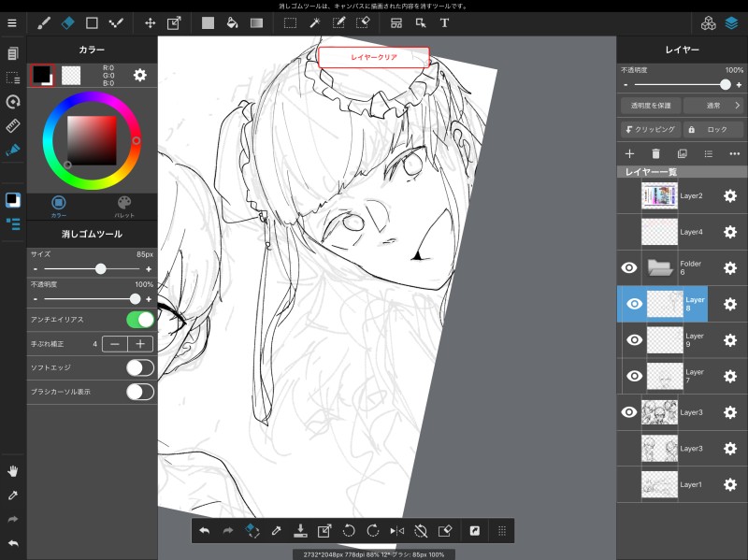Open more layer options ellipsis menu
Screen dimensions: 748x560
[x=735, y=153]
